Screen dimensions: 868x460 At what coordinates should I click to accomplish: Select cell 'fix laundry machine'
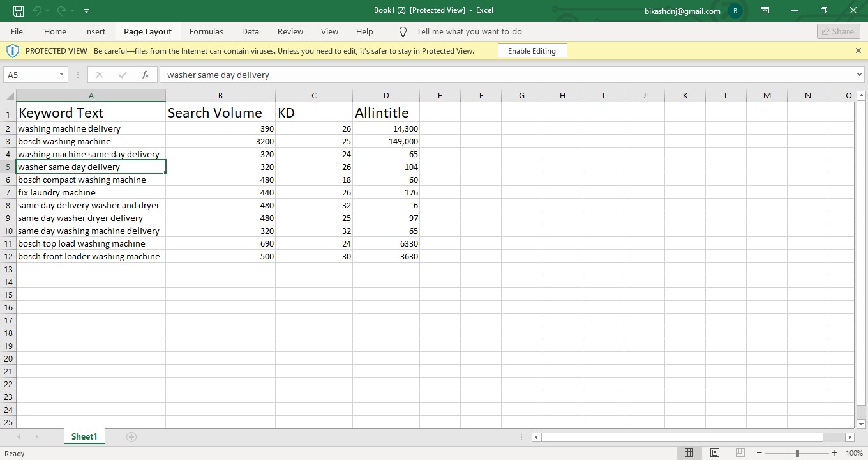click(x=91, y=192)
